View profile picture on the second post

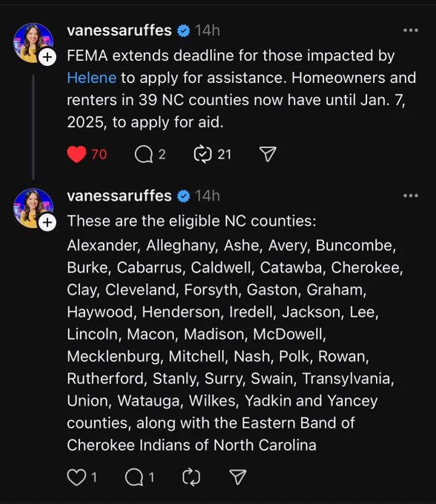[x=33, y=208]
